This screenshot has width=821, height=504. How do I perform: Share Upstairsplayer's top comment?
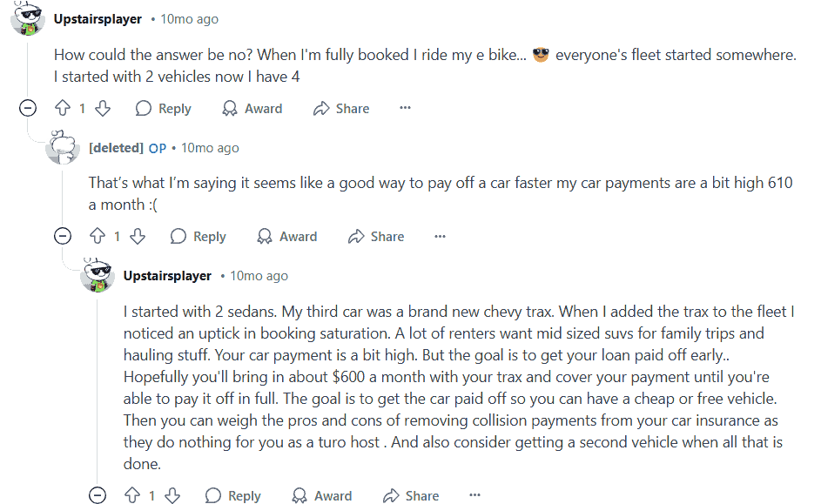341,108
